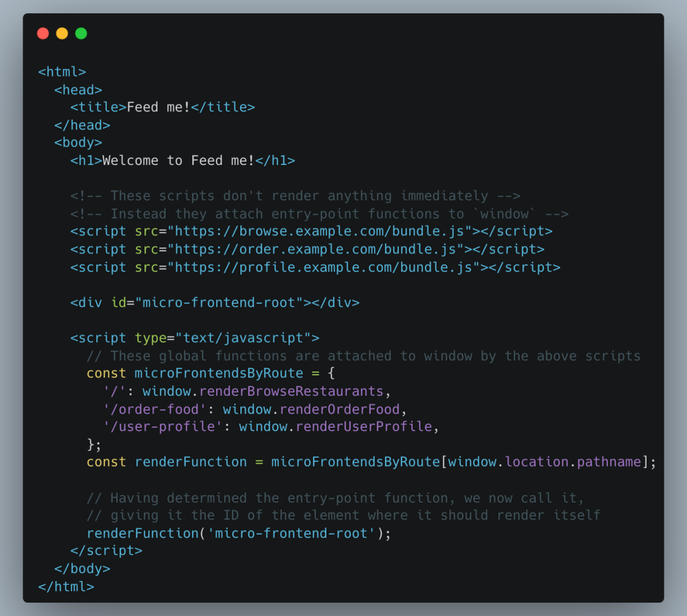The image size is (687, 616).
Task: Click 'const microFrontendsByRoute = {' line
Action: (211, 373)
